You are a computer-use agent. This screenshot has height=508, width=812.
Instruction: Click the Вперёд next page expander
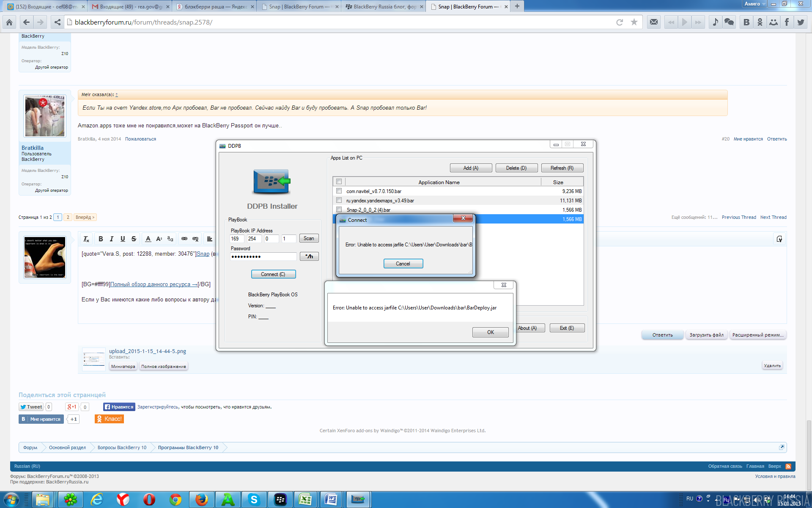[x=85, y=217]
